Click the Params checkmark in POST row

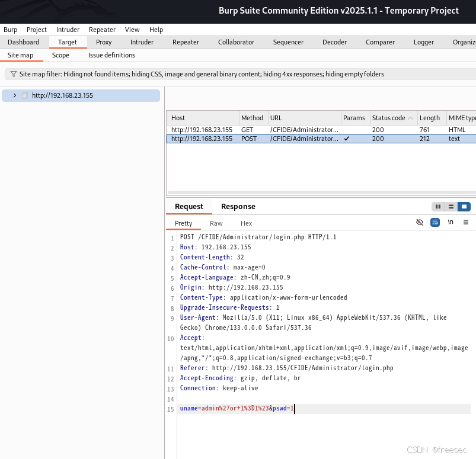pos(347,139)
